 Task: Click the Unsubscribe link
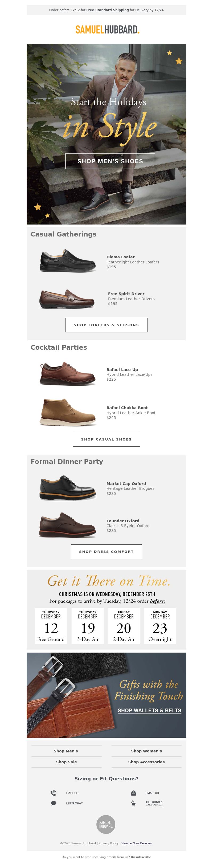tap(141, 857)
